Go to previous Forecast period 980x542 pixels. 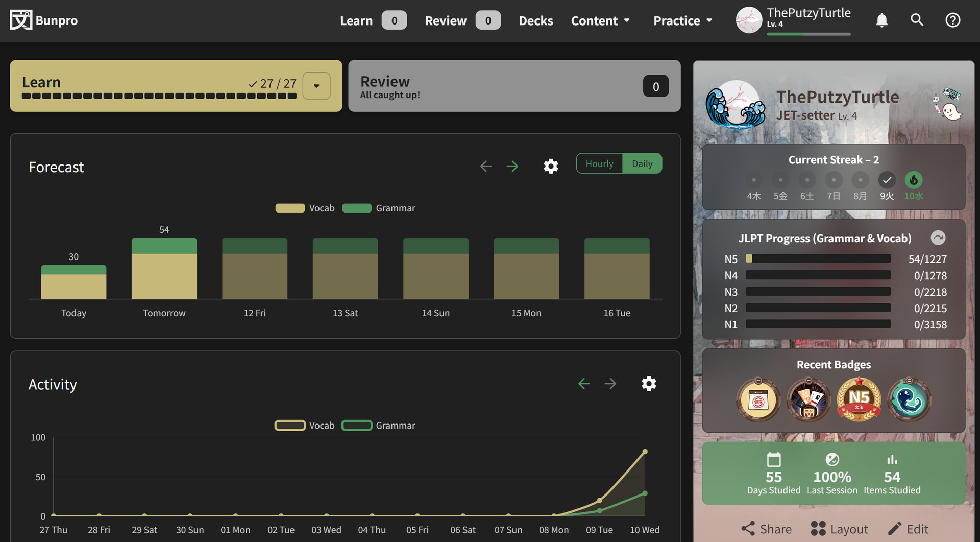pos(486,166)
